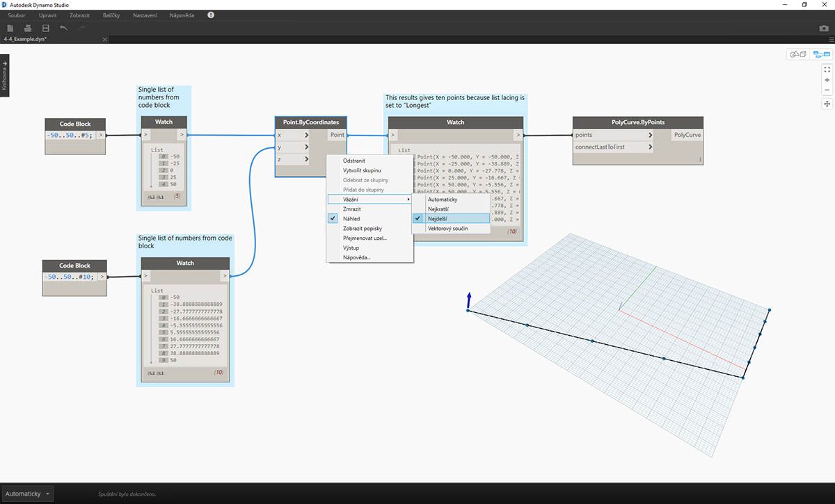
Task: Click the New file toolbar icon
Action: tap(10, 28)
